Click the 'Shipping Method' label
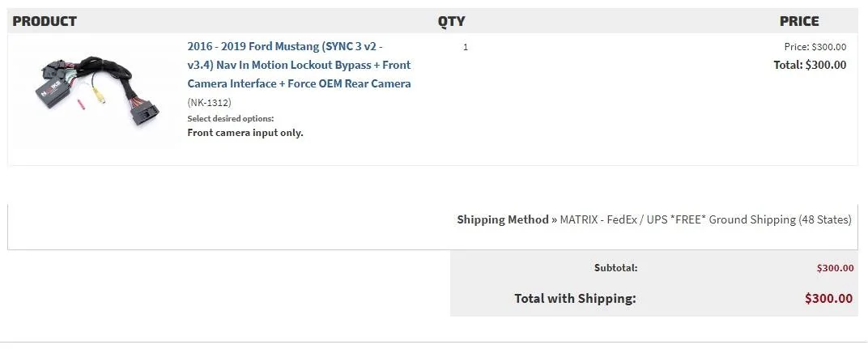 pyautogui.click(x=503, y=219)
